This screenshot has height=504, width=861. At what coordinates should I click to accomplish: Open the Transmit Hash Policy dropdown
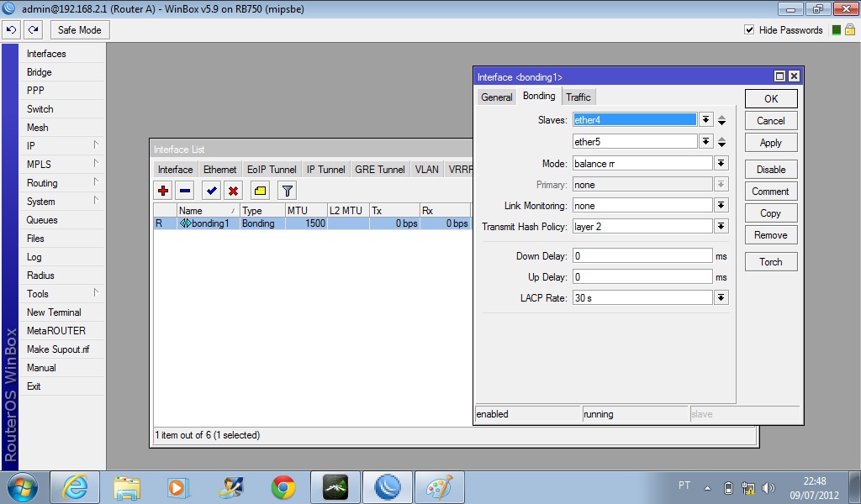[x=721, y=227]
